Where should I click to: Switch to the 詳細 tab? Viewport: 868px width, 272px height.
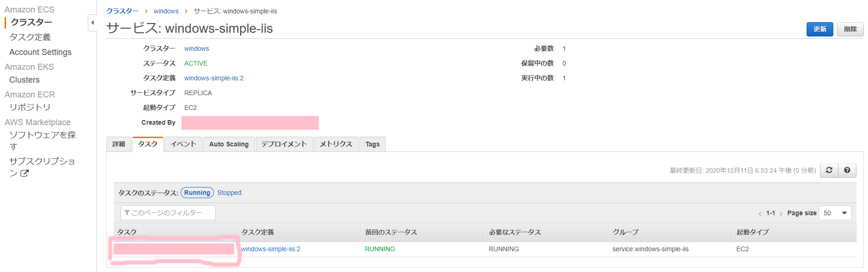(x=119, y=144)
